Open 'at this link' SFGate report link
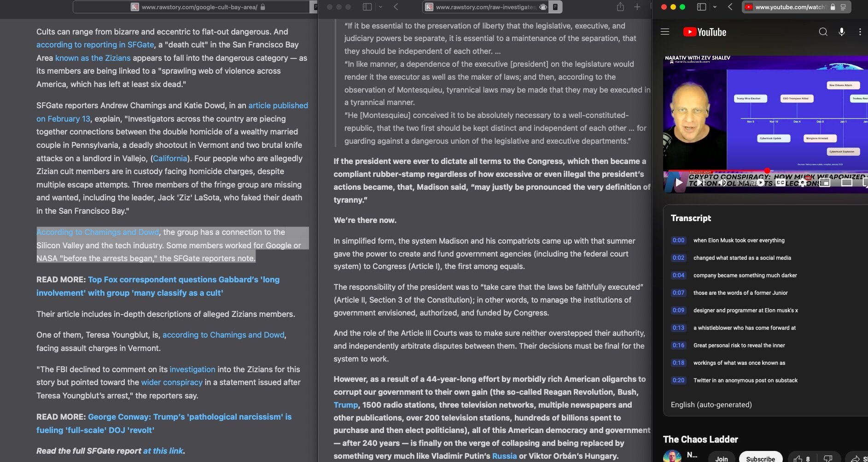 [163, 451]
